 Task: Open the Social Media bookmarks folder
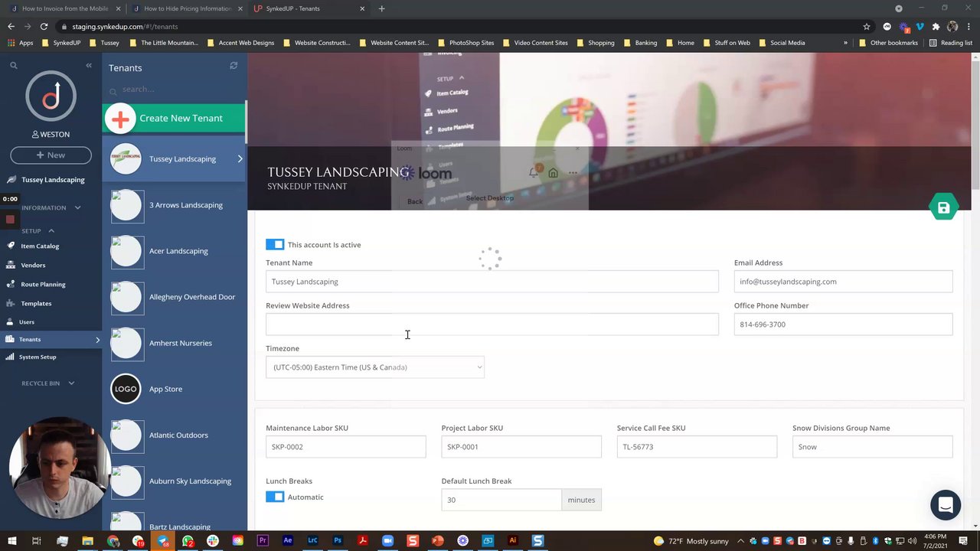(x=782, y=43)
